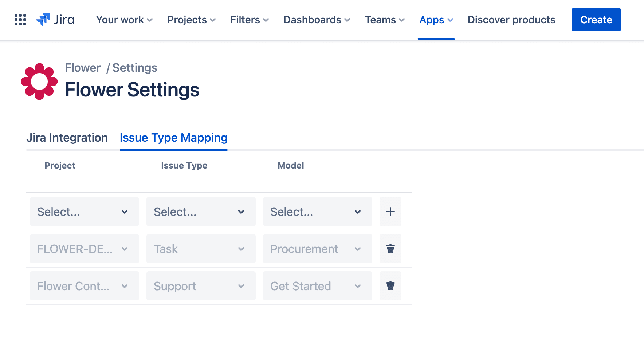Open the empty Issue Type Select dropdown
Image resolution: width=644 pixels, height=359 pixels.
[x=201, y=212]
